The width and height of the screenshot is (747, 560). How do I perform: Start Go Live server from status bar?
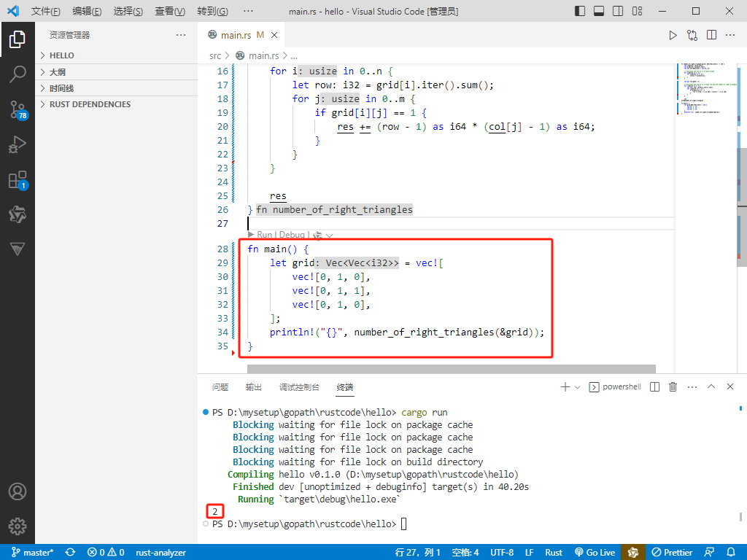click(x=595, y=553)
